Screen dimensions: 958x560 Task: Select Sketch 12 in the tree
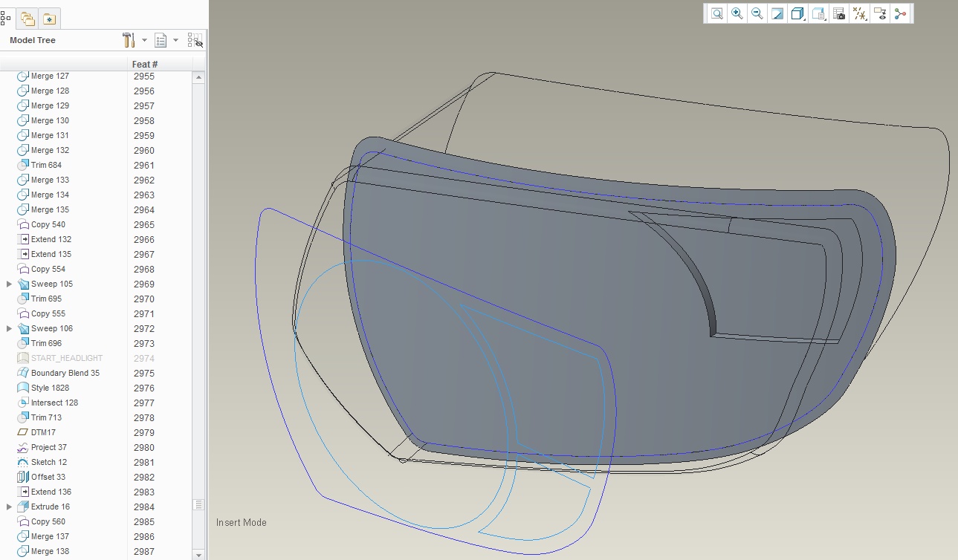pyautogui.click(x=49, y=462)
